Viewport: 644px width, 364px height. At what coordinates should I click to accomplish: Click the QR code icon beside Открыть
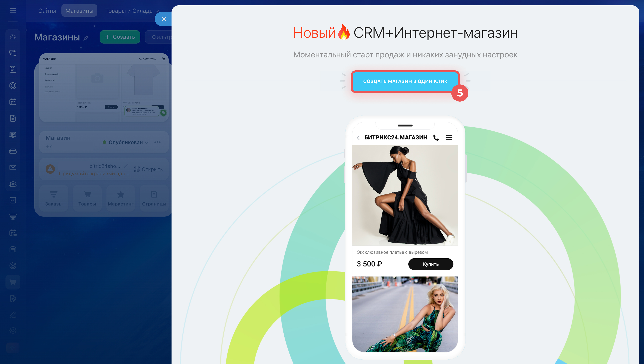tap(137, 169)
